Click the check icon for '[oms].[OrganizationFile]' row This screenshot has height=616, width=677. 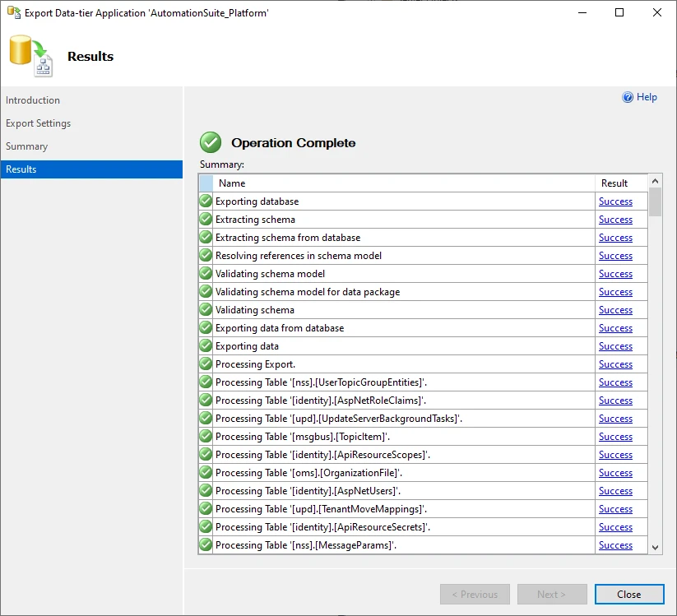coord(206,473)
